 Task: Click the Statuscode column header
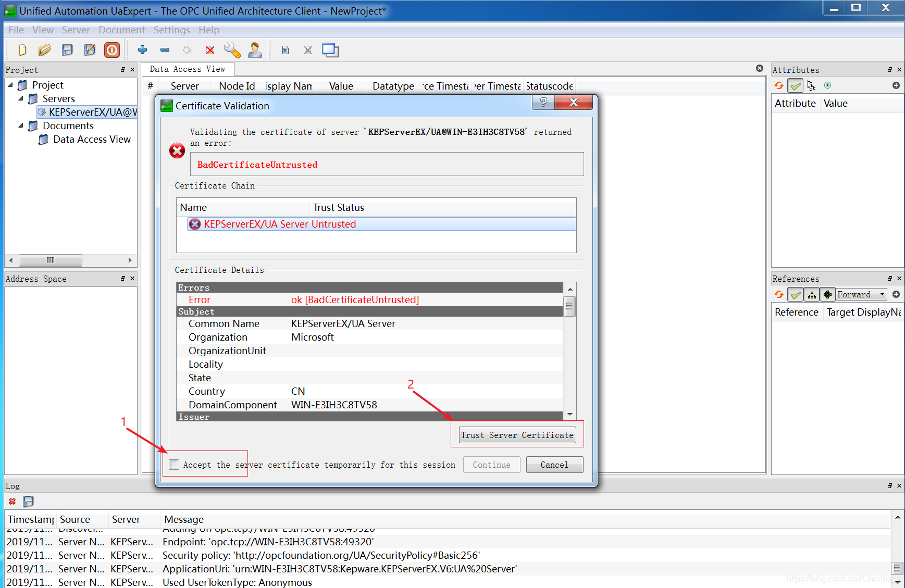coord(549,86)
